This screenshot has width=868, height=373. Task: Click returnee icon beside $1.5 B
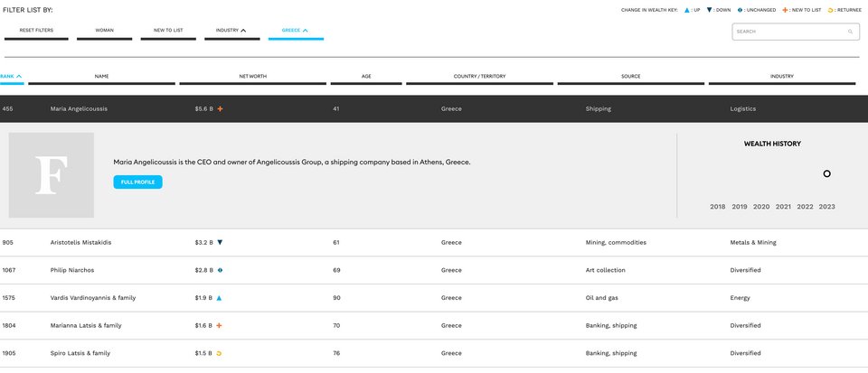point(220,353)
